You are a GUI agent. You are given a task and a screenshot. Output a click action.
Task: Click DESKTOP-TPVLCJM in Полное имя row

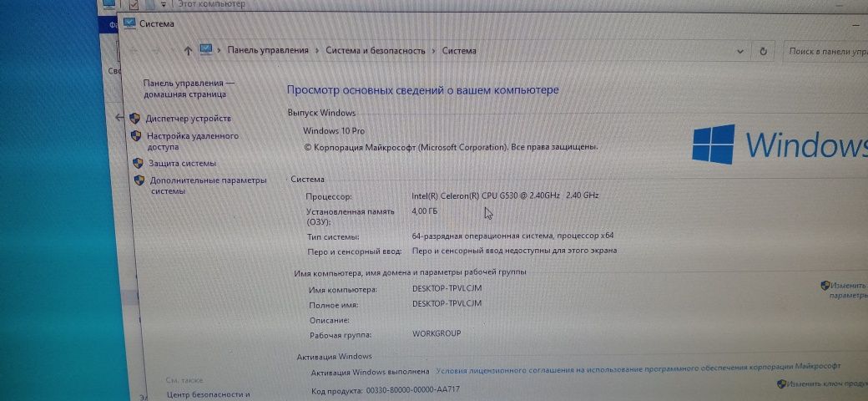pyautogui.click(x=447, y=303)
